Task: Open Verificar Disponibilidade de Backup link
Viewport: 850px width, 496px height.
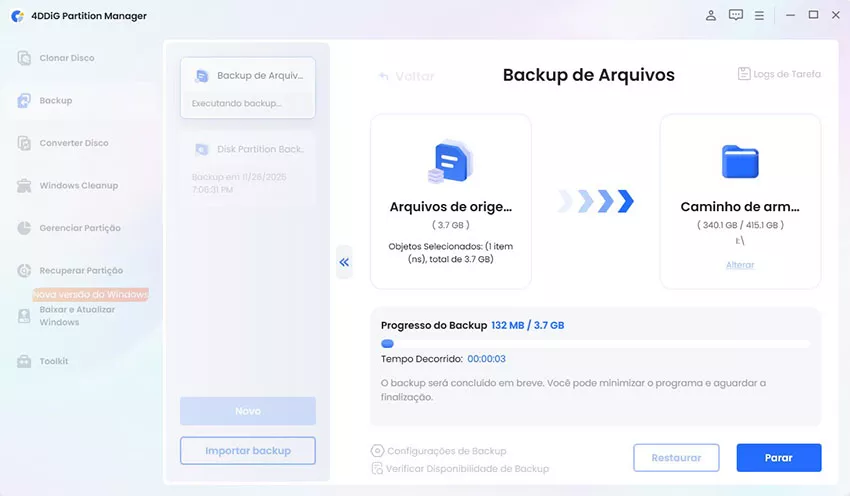Action: (467, 468)
